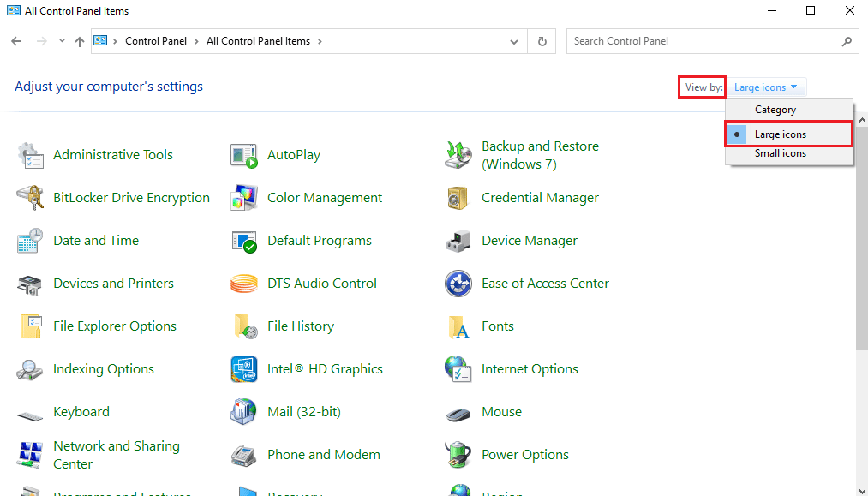The width and height of the screenshot is (868, 496).
Task: Open DTS Audio Control icon
Action: pos(244,284)
